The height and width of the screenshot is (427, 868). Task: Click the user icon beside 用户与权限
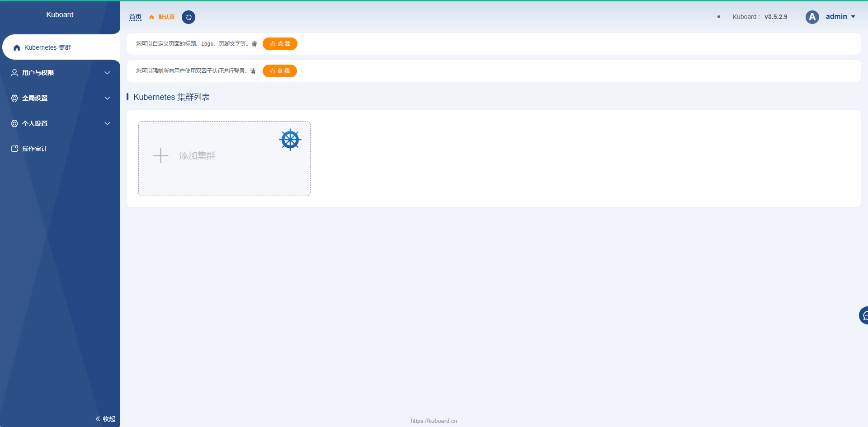[14, 73]
